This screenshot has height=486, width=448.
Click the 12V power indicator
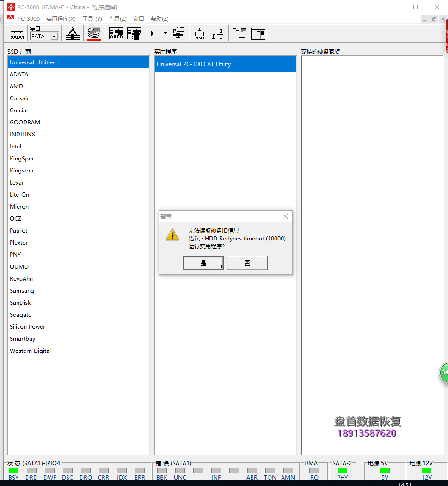tap(427, 471)
